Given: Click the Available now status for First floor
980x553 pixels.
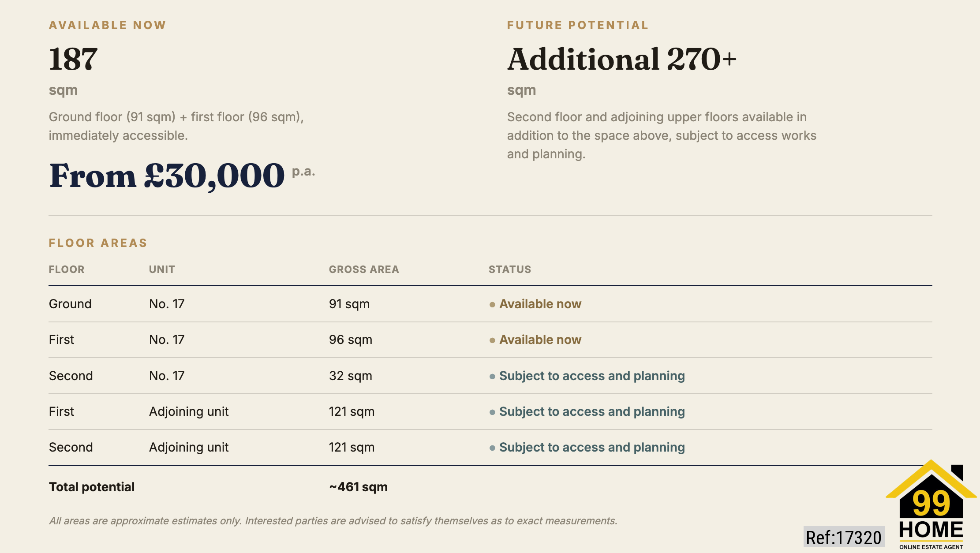Looking at the screenshot, I should pyautogui.click(x=540, y=340).
